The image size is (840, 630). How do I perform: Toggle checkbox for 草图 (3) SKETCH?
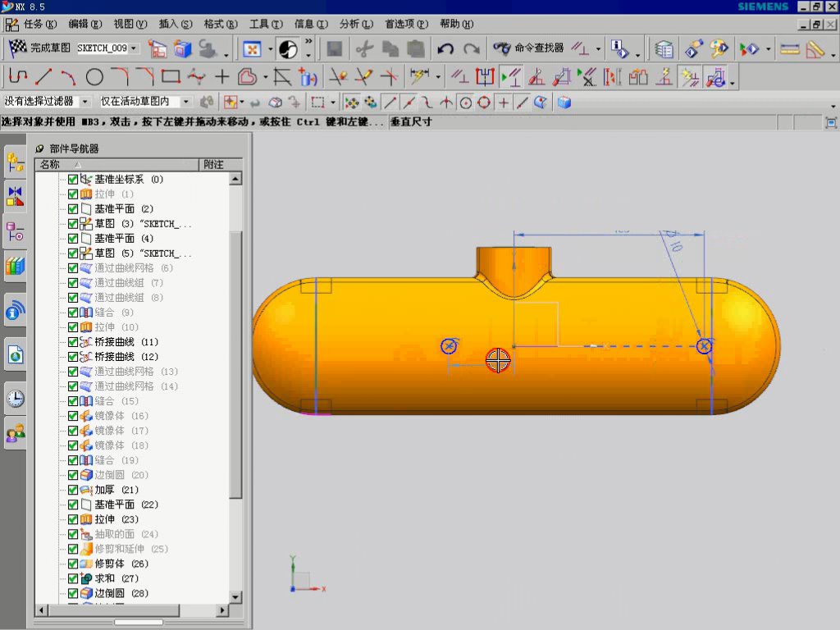pos(73,224)
